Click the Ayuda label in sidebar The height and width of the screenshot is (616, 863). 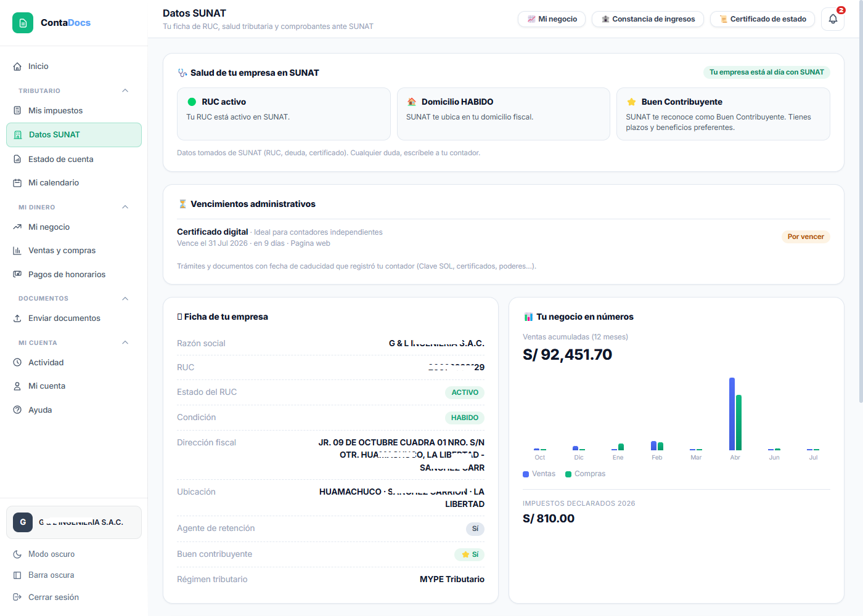point(40,410)
